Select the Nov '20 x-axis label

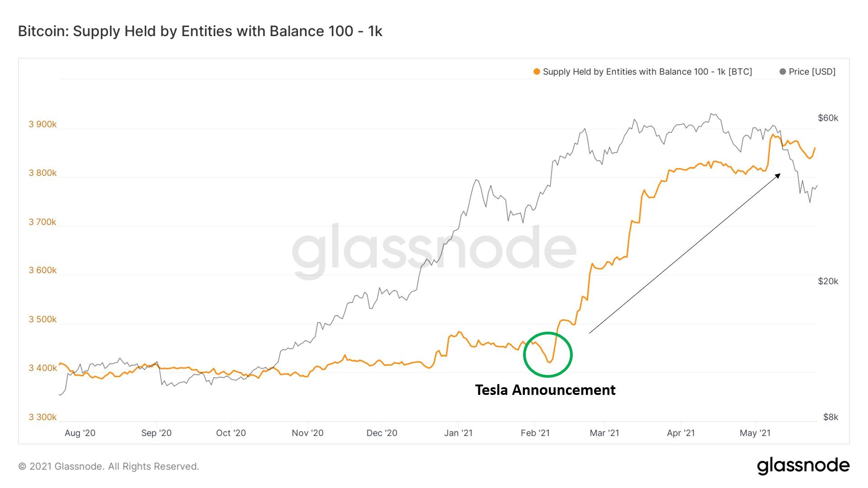pos(307,433)
